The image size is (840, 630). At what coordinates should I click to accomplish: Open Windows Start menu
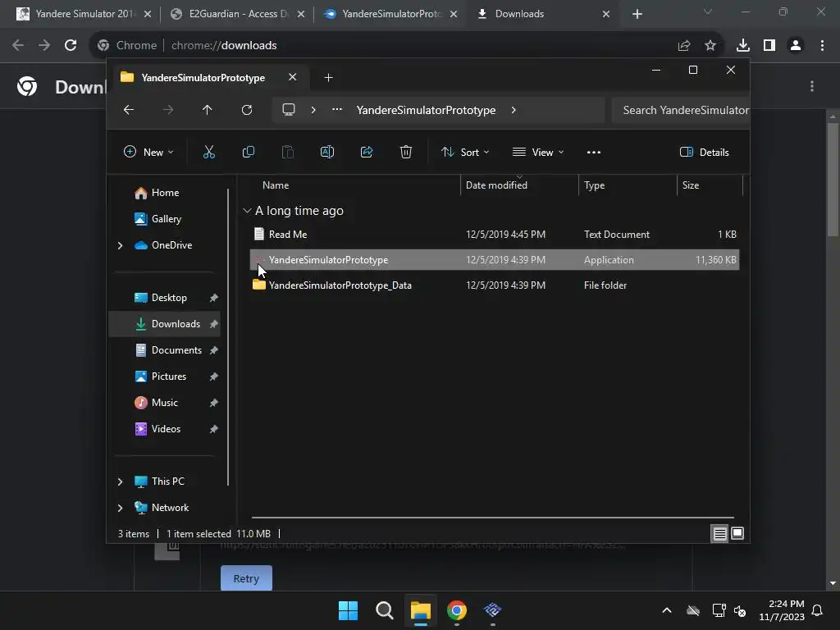click(348, 610)
